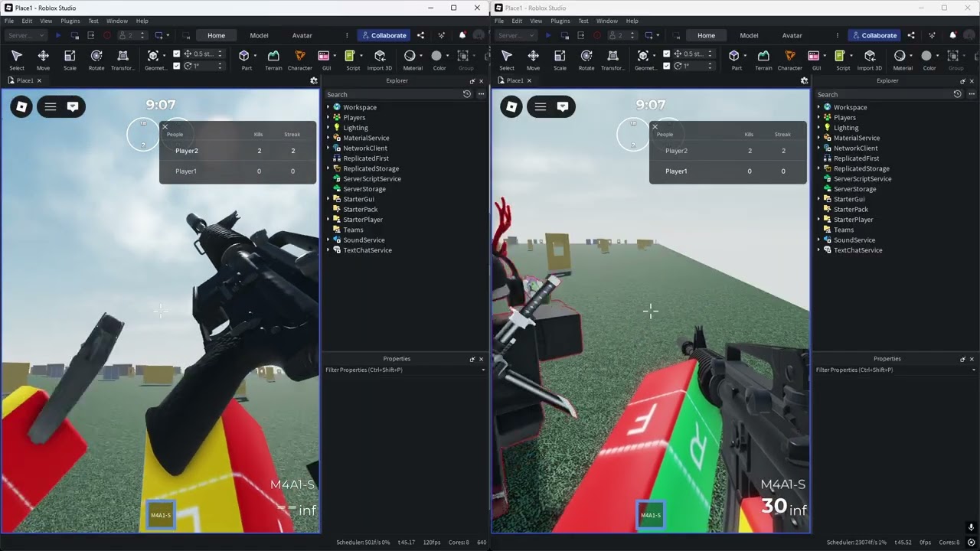Select M4A1-S hotbar slot in right game
980x551 pixels.
651,515
